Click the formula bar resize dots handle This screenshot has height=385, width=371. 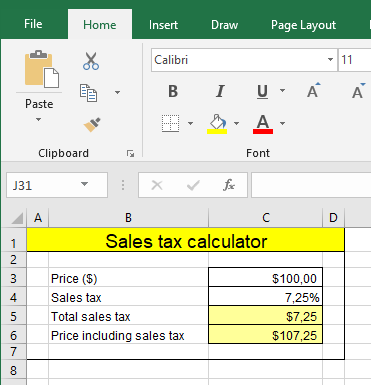(123, 185)
